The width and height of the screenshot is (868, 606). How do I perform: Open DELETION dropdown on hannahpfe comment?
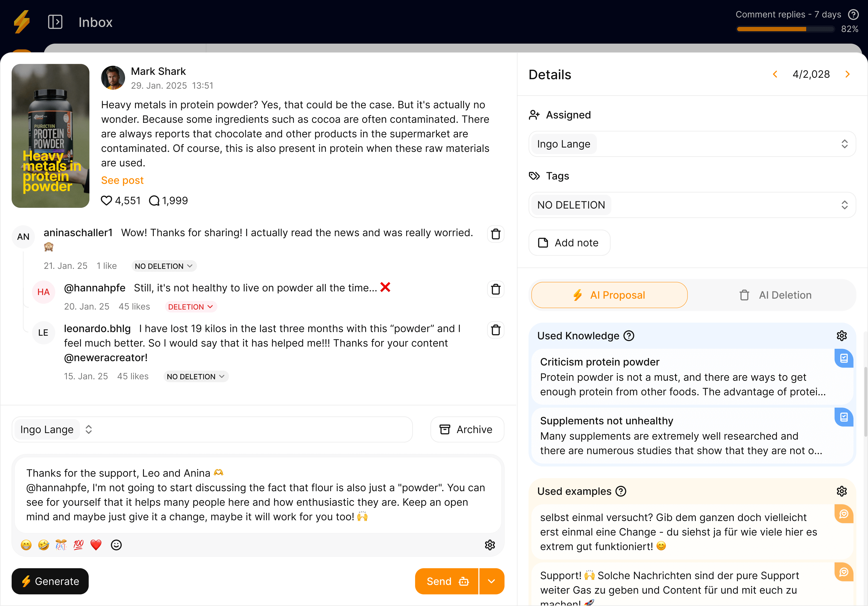(191, 307)
